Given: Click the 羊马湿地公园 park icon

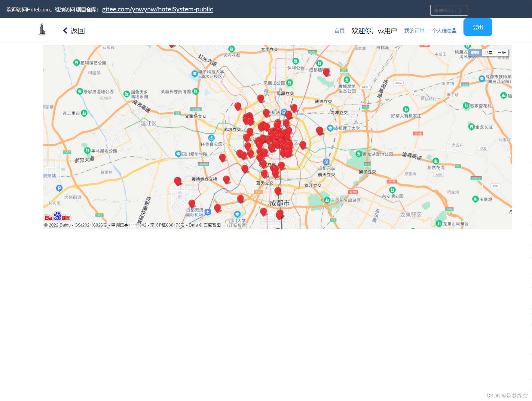Looking at the screenshot, I should pyautogui.click(x=87, y=150).
